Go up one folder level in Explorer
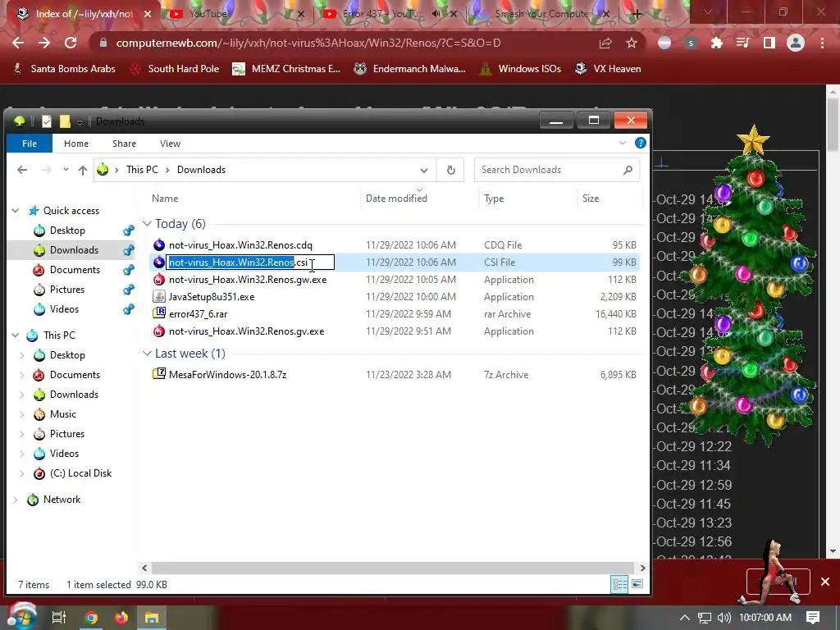The height and width of the screenshot is (630, 840). (x=83, y=170)
